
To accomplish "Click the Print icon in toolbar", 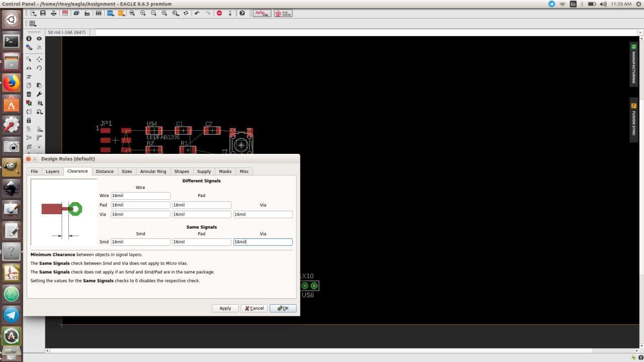I will 53,13.
